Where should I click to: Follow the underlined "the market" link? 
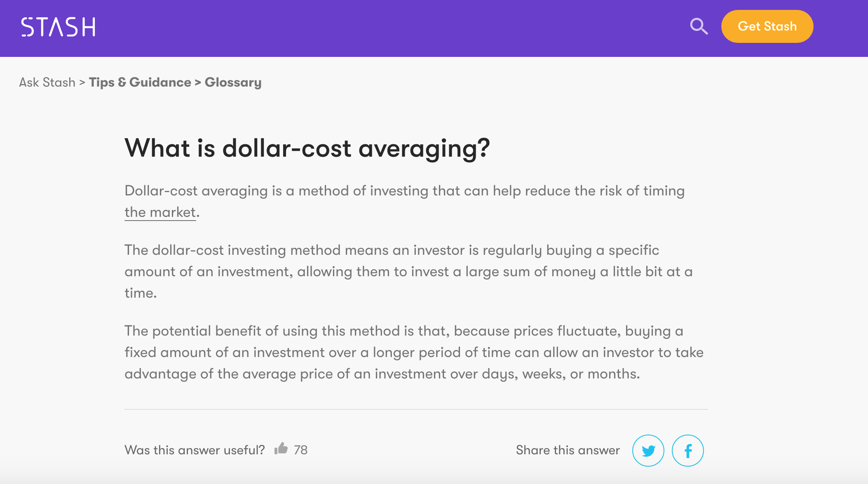pos(160,212)
